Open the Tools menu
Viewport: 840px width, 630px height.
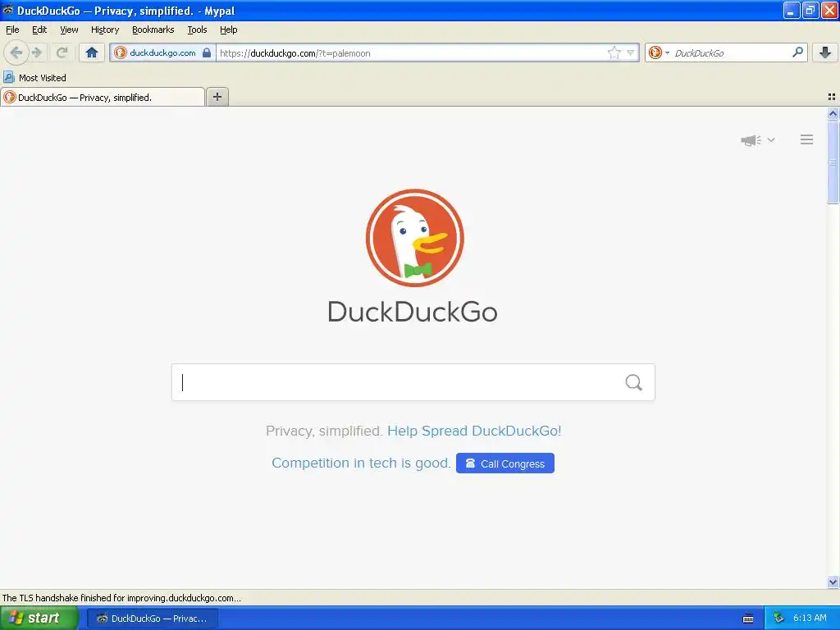197,30
